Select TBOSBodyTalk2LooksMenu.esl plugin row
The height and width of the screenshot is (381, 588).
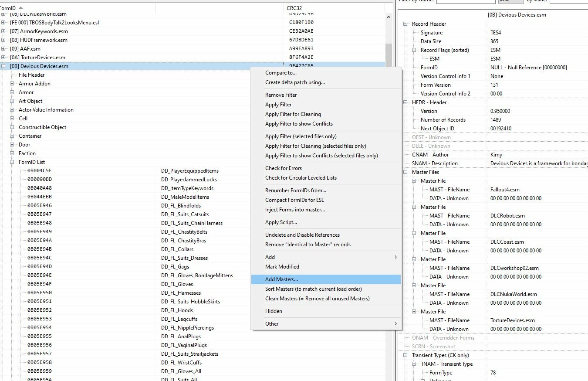pyautogui.click(x=54, y=23)
